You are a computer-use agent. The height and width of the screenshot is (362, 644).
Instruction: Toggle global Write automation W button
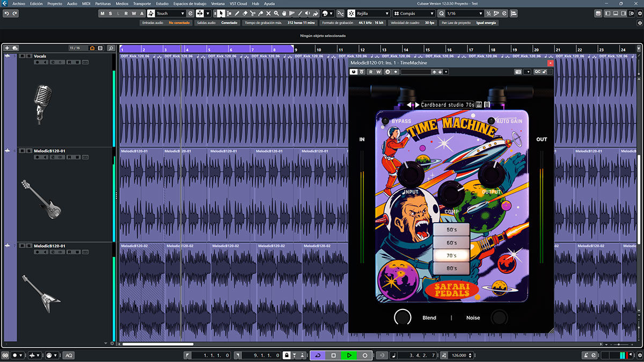[x=134, y=13]
